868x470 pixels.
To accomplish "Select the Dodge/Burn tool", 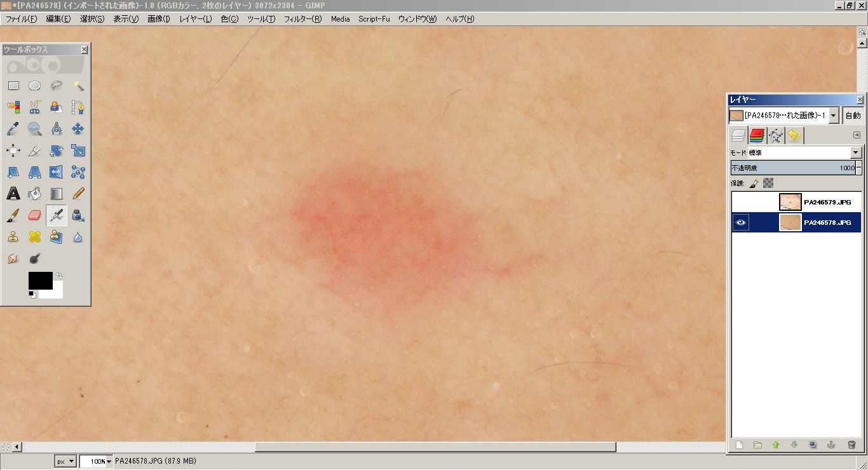I will (35, 258).
